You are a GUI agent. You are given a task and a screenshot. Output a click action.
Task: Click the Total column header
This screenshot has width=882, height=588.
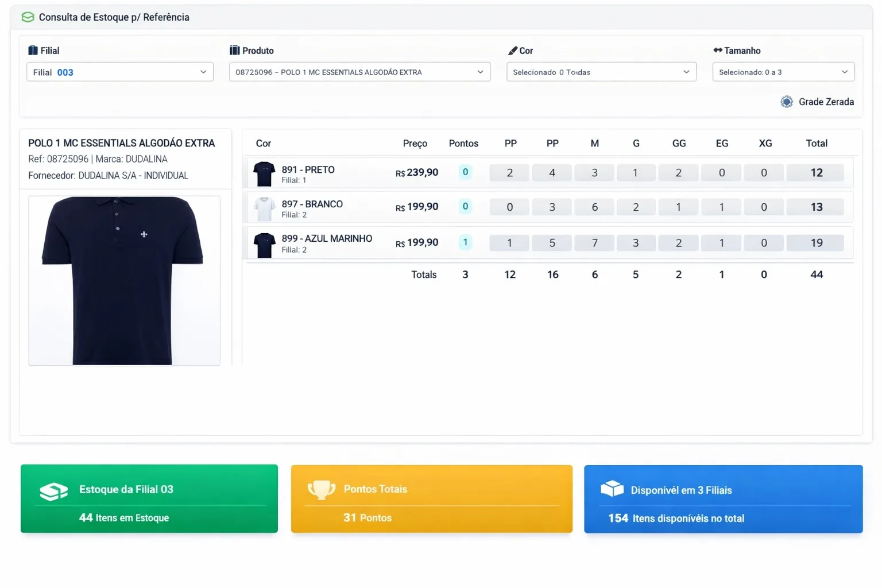[x=816, y=144]
